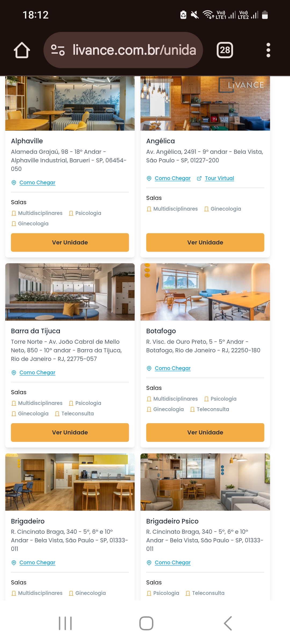This screenshot has height=644, width=290.
Task: Open the Tour Virtual link for Angélica
Action: (219, 178)
